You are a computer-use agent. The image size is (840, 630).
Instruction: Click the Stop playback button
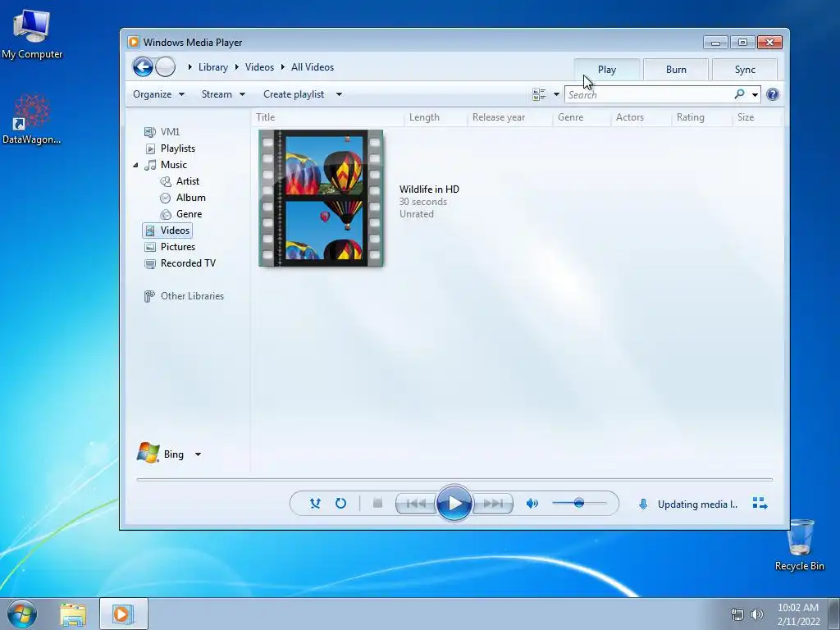click(377, 504)
